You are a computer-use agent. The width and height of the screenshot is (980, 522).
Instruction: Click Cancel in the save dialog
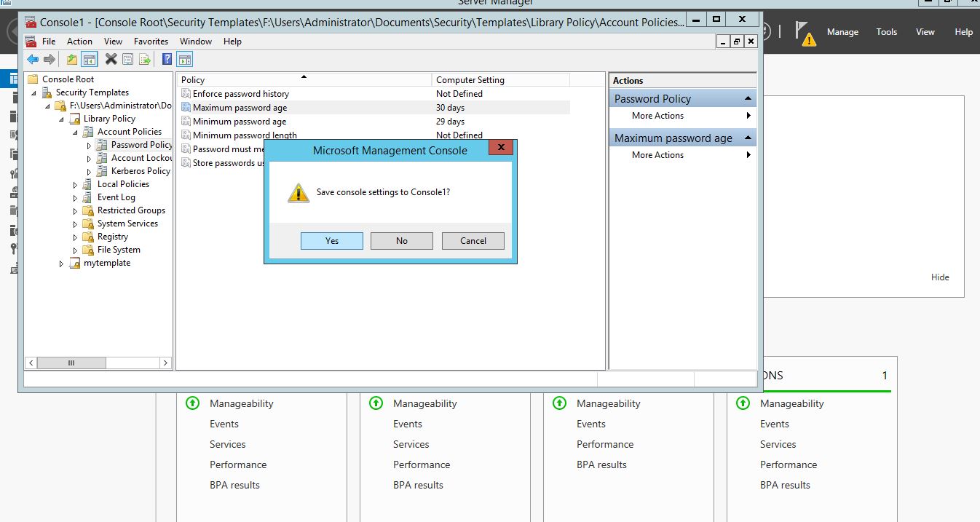[473, 241]
